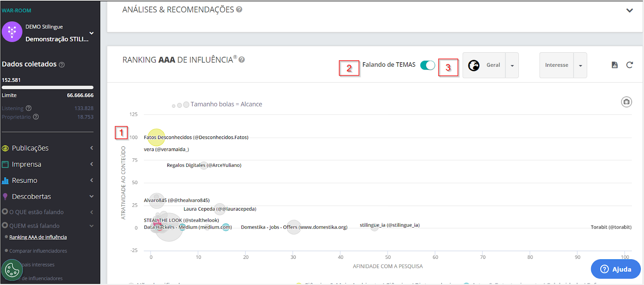Expand the O QUE estão falando chevron

pyautogui.click(x=92, y=212)
